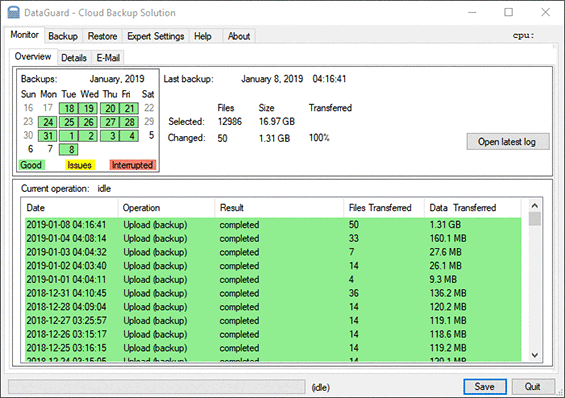Select calendar day 27 backup
The height and width of the screenshot is (398, 565).
point(110,122)
